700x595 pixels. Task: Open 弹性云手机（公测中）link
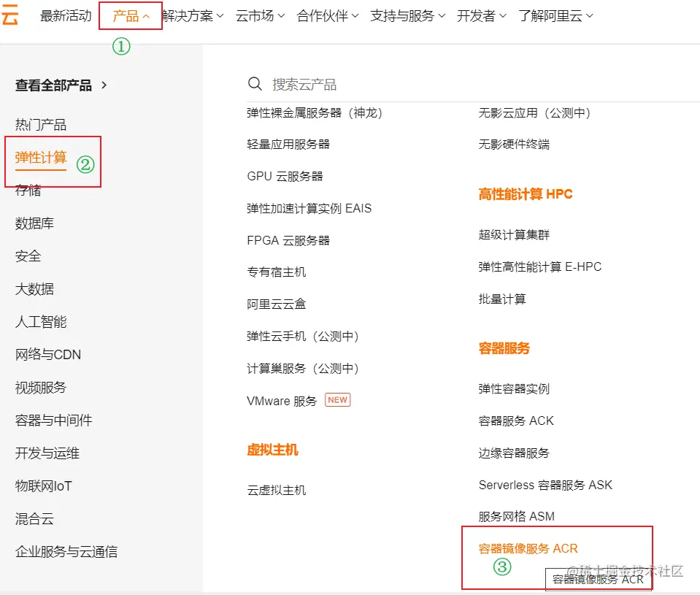coord(303,336)
